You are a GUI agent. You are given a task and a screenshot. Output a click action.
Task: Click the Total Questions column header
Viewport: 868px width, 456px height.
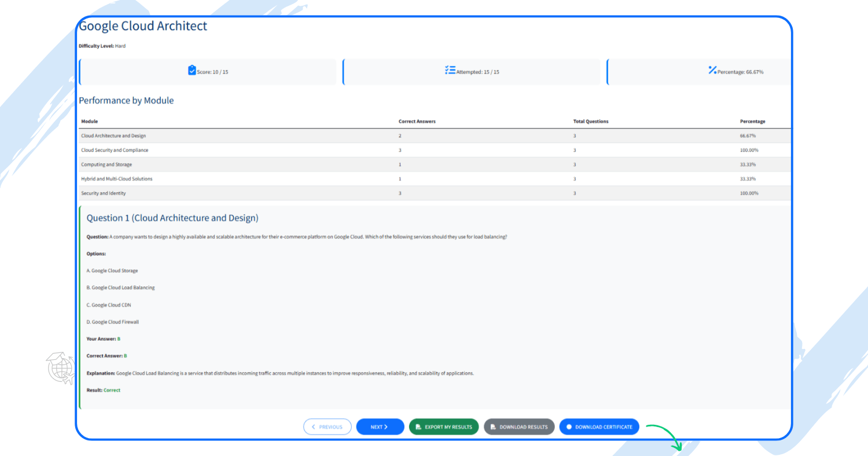point(590,122)
